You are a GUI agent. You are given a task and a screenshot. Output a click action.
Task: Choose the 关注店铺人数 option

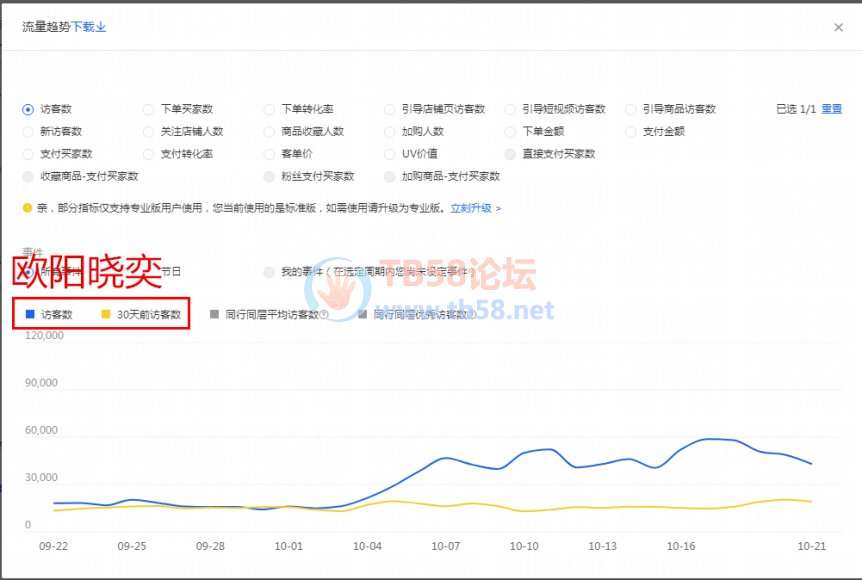click(x=148, y=132)
